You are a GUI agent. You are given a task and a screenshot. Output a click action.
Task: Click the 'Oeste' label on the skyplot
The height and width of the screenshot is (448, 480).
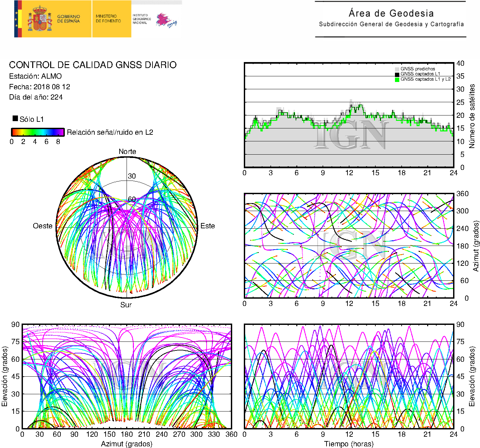[43, 226]
